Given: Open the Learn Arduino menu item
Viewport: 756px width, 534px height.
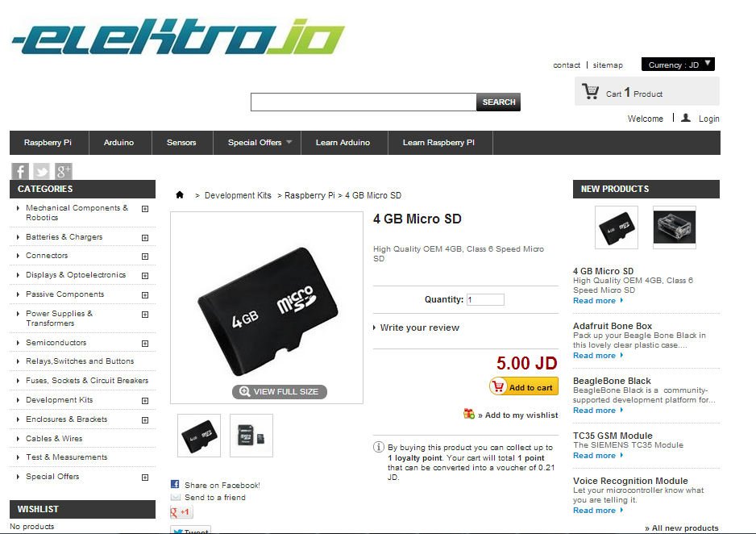Looking at the screenshot, I should (343, 142).
